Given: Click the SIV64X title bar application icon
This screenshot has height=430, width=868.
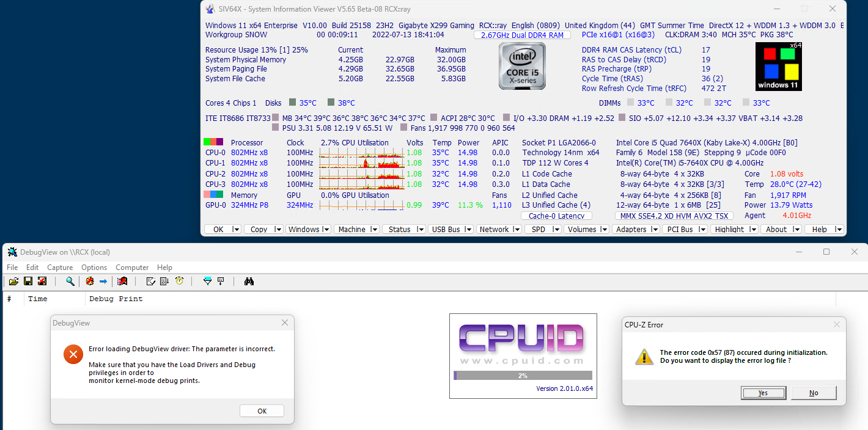Looking at the screenshot, I should pos(210,9).
